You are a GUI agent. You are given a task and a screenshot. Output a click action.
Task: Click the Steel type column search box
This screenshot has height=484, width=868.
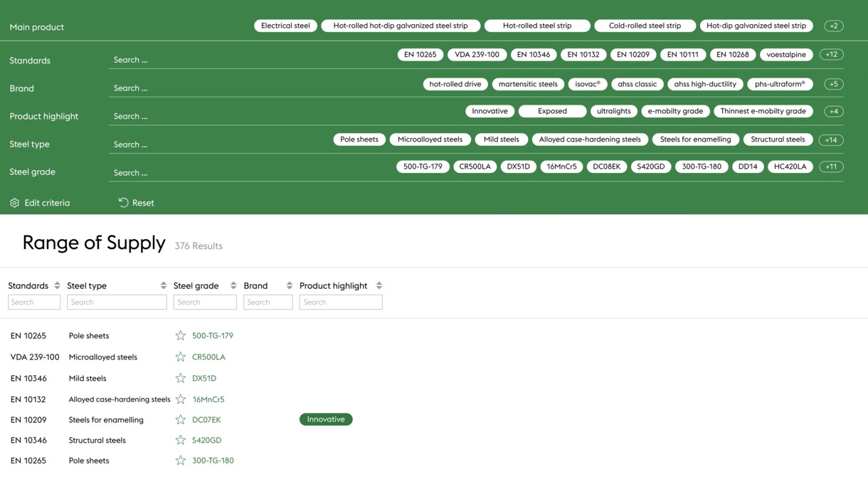coord(117,302)
